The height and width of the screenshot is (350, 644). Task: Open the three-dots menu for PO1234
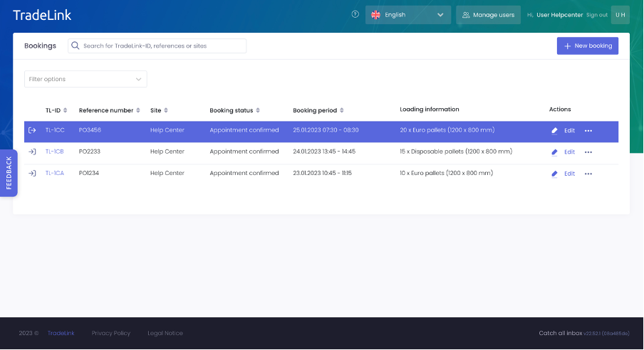pyautogui.click(x=588, y=174)
